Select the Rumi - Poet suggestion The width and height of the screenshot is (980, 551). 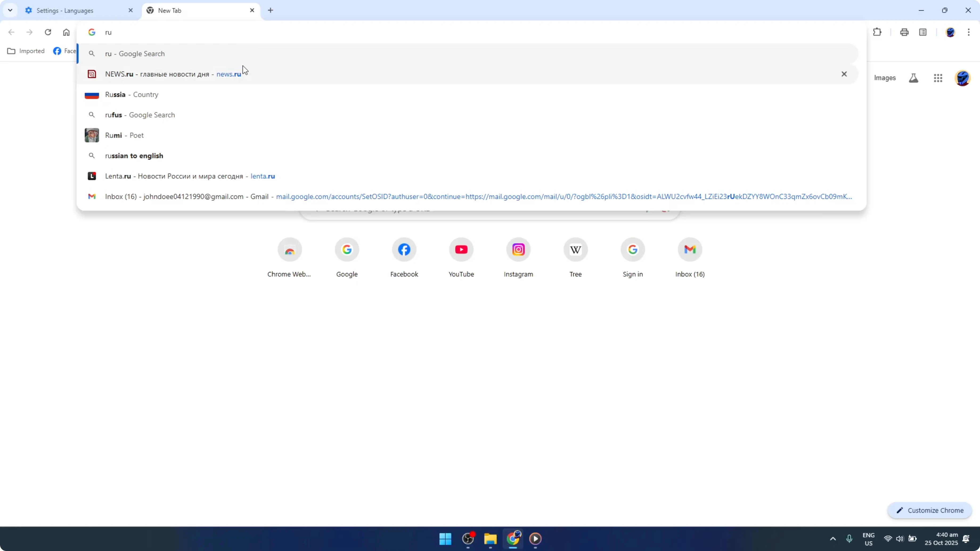coord(124,135)
